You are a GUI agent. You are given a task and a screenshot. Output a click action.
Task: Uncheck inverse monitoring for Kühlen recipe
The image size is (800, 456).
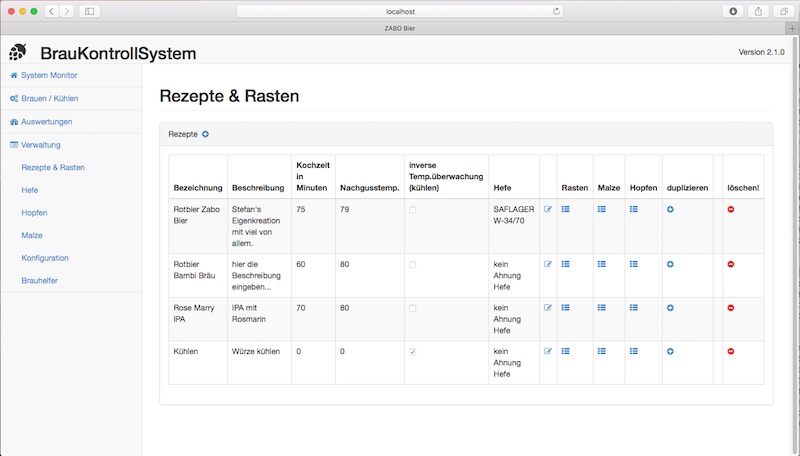pyautogui.click(x=412, y=351)
